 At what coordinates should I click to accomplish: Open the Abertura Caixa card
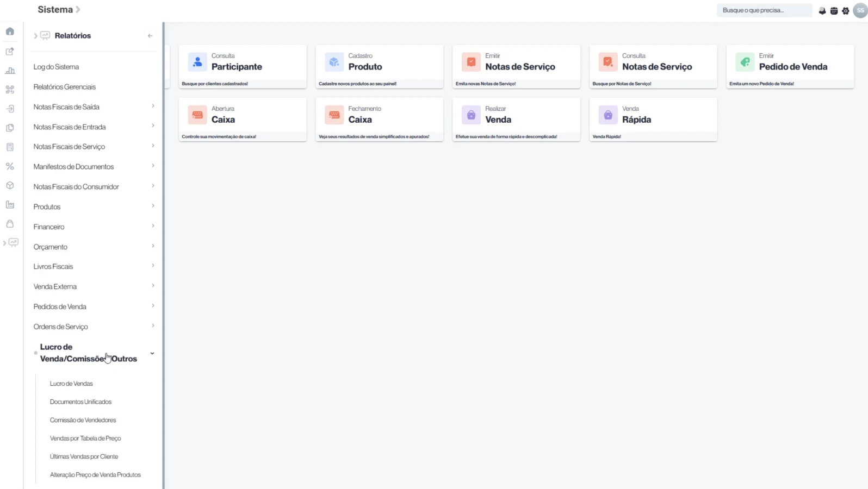[243, 120]
